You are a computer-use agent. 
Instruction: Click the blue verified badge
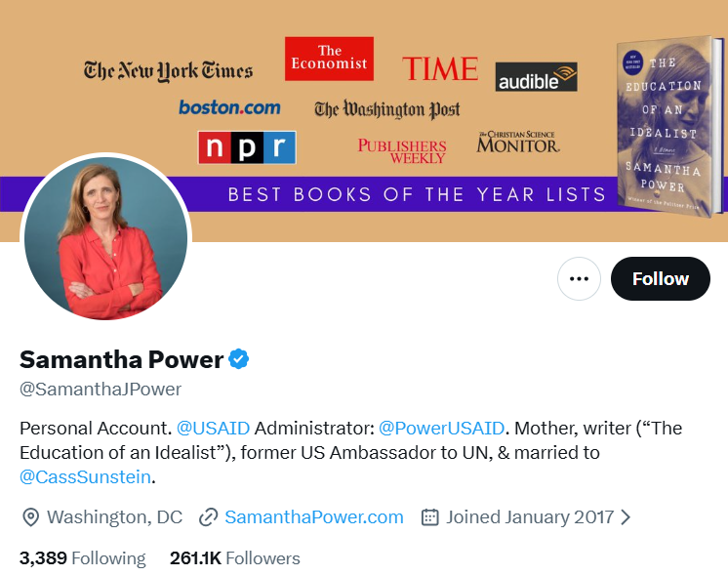tap(239, 359)
